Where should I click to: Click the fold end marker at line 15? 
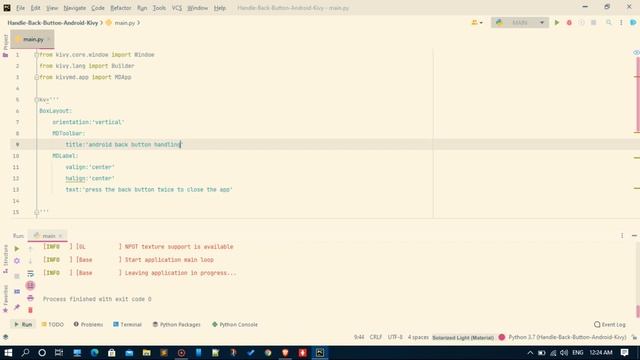(36, 212)
